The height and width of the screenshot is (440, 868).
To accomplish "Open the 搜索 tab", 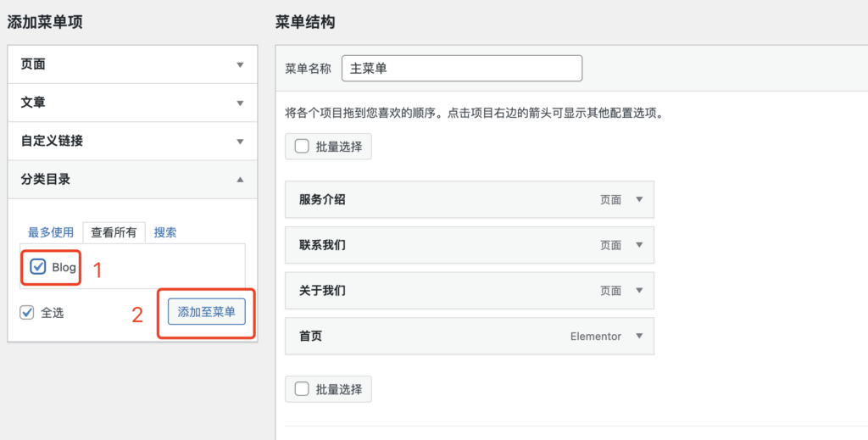I will pyautogui.click(x=165, y=232).
